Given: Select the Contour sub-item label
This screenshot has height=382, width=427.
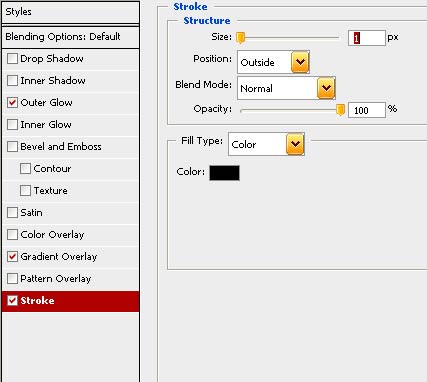Looking at the screenshot, I should (52, 169).
